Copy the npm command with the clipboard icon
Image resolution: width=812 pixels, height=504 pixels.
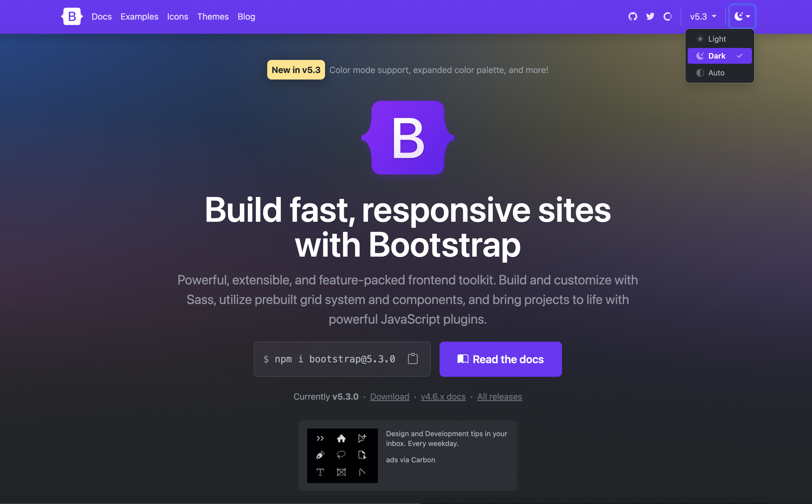(413, 359)
